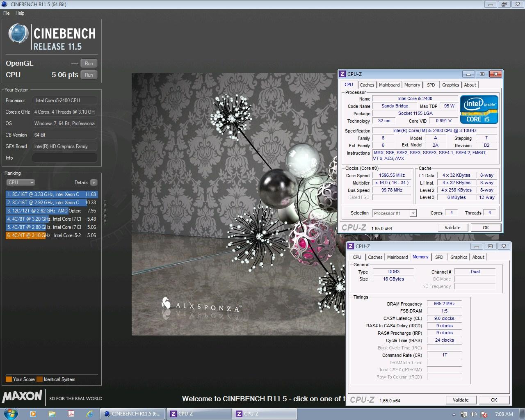Switch to SPD tab in upper CPU-Z window

(x=431, y=85)
